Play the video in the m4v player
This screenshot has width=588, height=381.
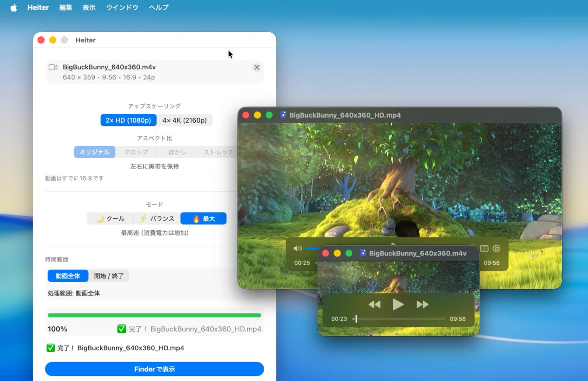pyautogui.click(x=398, y=304)
